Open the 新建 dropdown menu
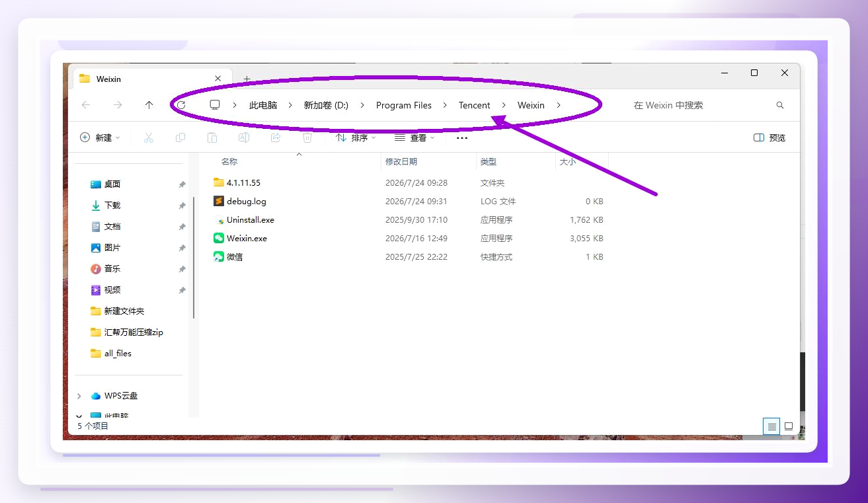Screen dimensions: 868x503 tap(100, 137)
